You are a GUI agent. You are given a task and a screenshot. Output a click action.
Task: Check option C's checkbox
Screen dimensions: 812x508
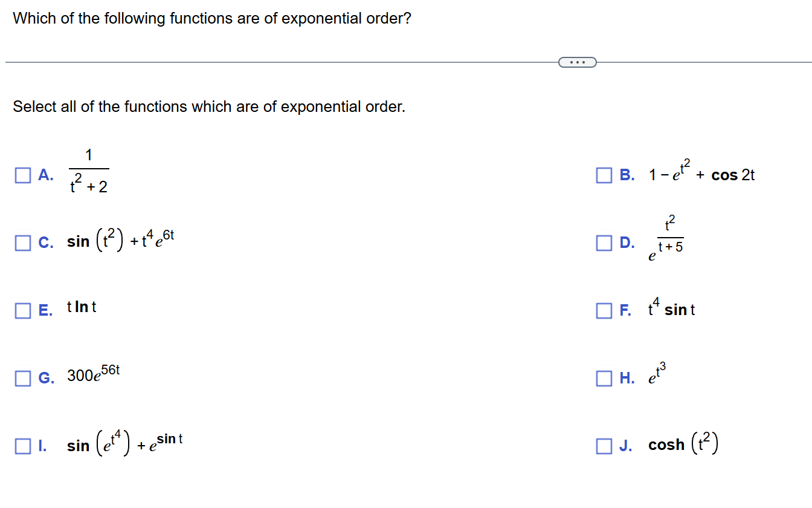click(22, 243)
